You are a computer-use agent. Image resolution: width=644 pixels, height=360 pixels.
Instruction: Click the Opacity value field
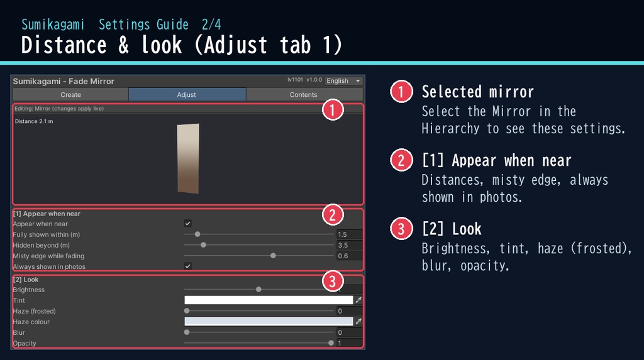point(349,343)
